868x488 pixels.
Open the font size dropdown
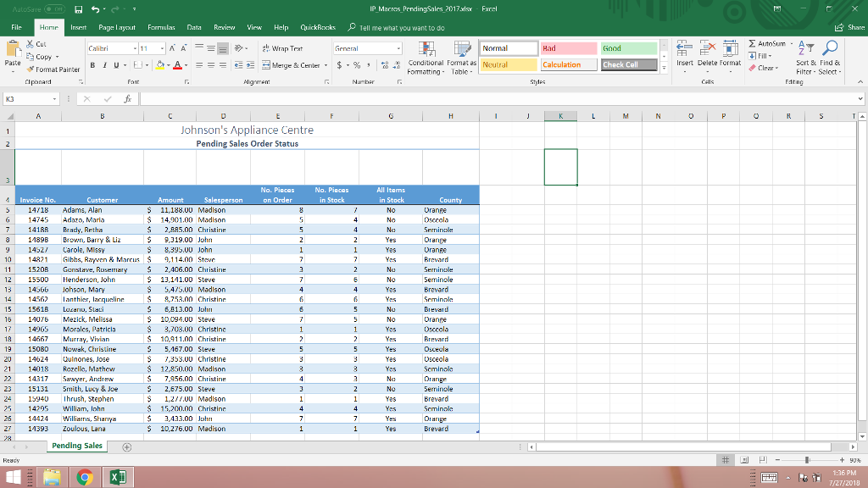pos(162,48)
